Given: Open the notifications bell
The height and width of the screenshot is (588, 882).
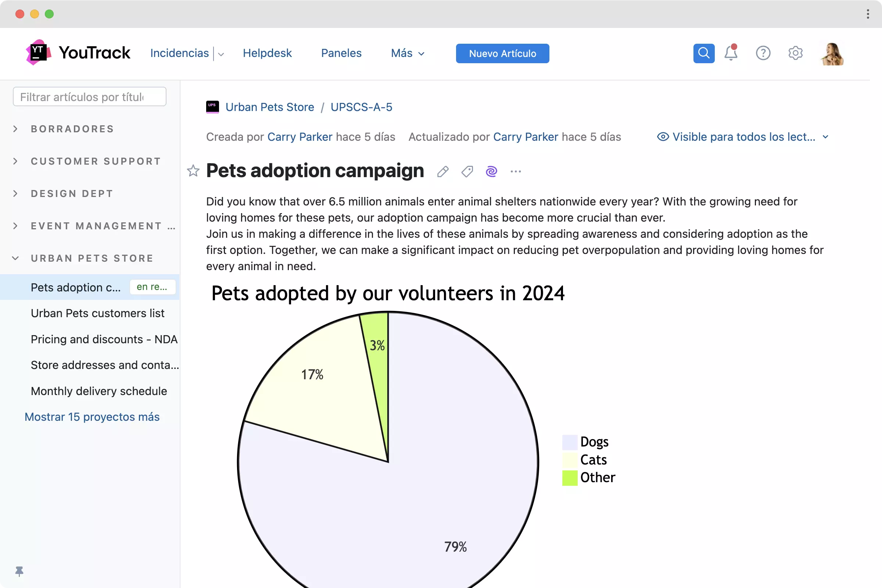Looking at the screenshot, I should [x=731, y=53].
